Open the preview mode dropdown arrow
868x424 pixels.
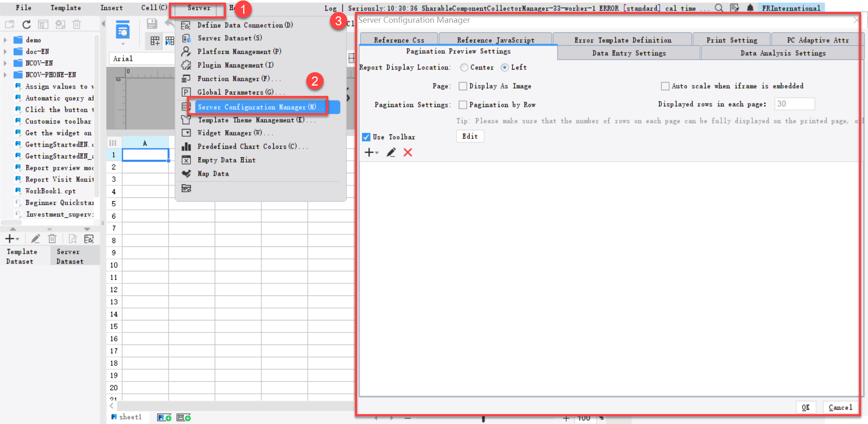[123, 44]
